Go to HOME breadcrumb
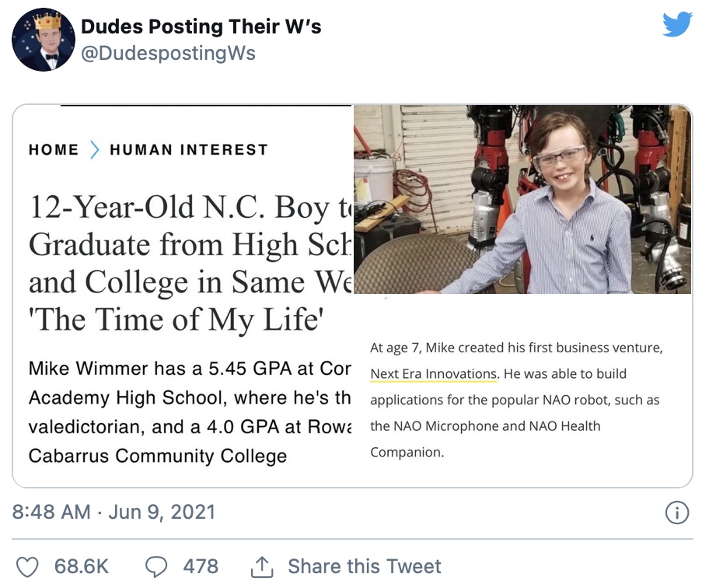709x588 pixels. (x=54, y=149)
